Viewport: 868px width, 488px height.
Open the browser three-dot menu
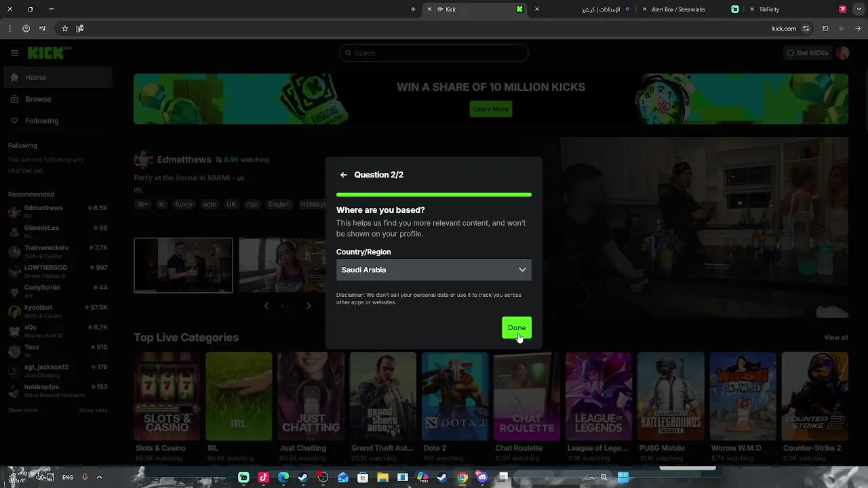click(x=9, y=28)
